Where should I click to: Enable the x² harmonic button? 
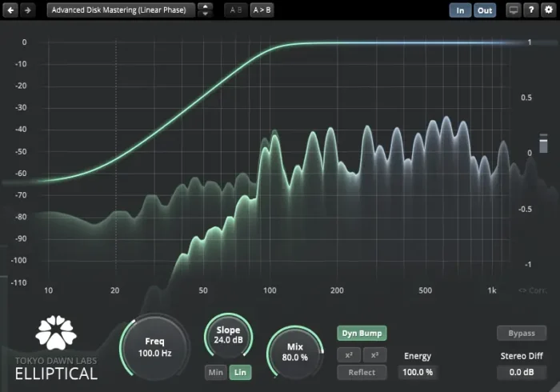click(348, 354)
